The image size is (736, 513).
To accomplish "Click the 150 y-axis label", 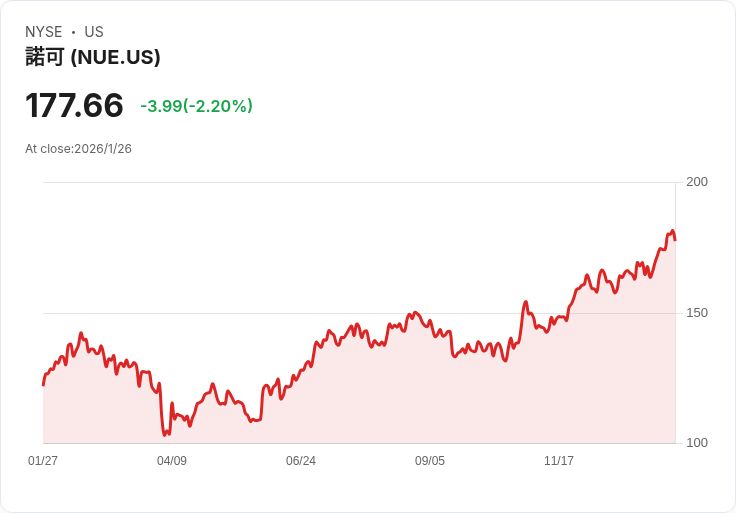I will click(697, 313).
